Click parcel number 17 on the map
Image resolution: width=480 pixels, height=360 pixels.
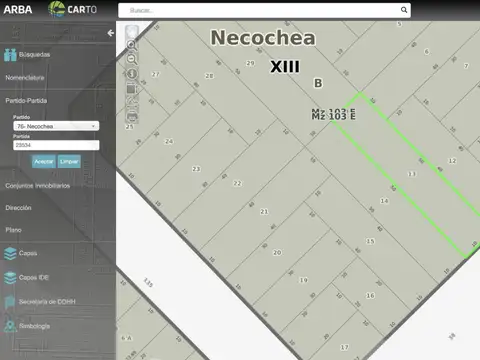[x=344, y=347]
